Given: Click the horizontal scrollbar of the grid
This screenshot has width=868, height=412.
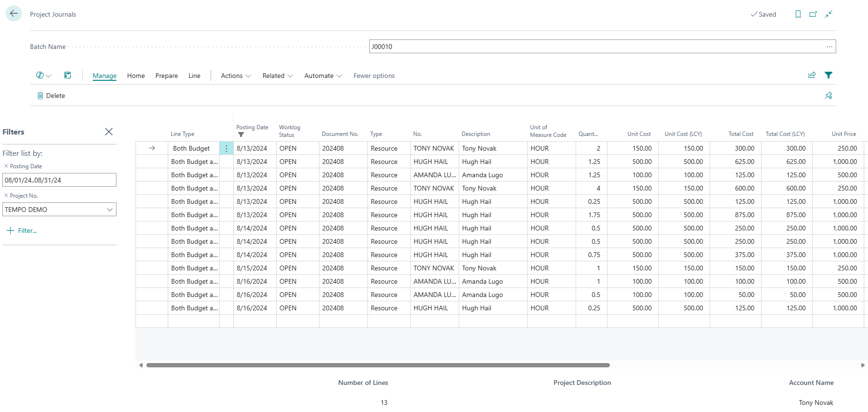Looking at the screenshot, I should tap(378, 365).
